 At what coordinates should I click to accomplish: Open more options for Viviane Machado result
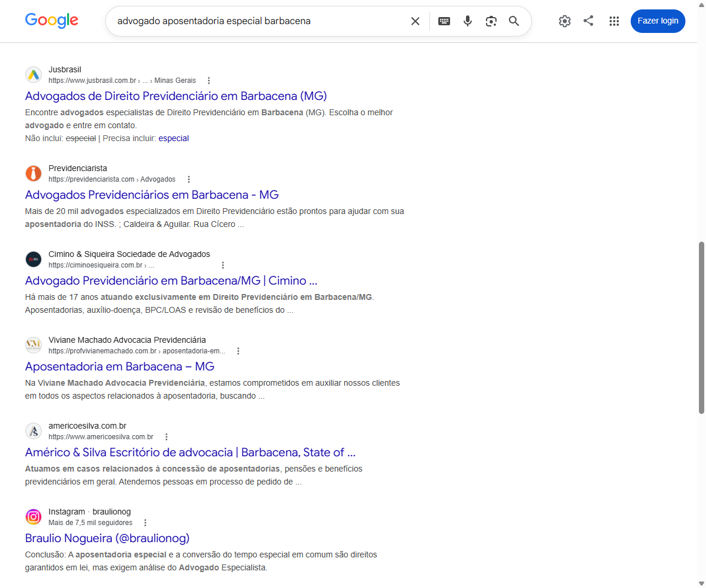(238, 351)
